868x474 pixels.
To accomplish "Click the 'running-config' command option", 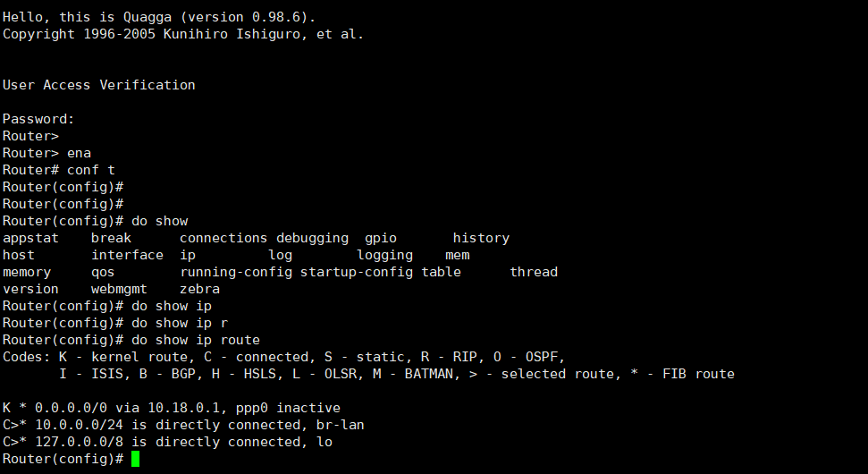I will (236, 272).
